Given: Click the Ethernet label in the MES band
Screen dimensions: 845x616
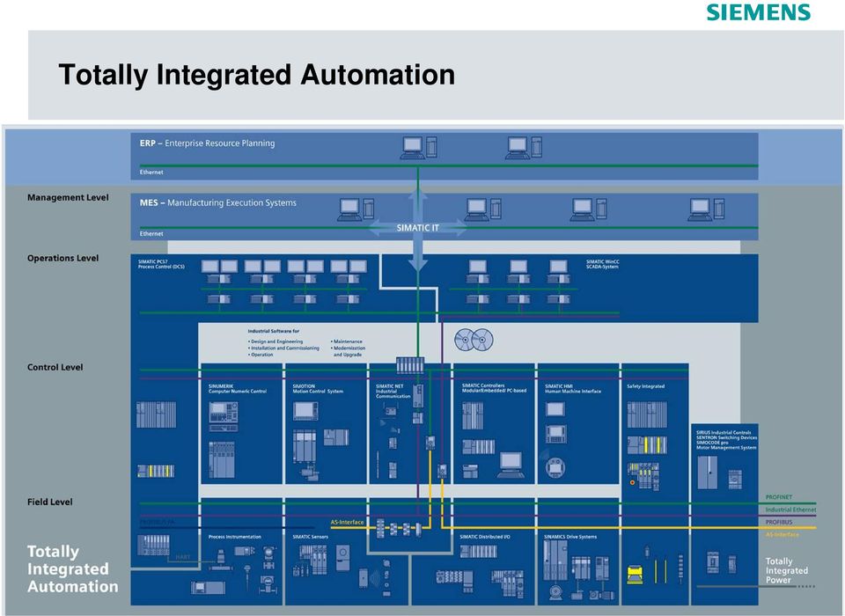Looking at the screenshot, I should click(x=151, y=233).
